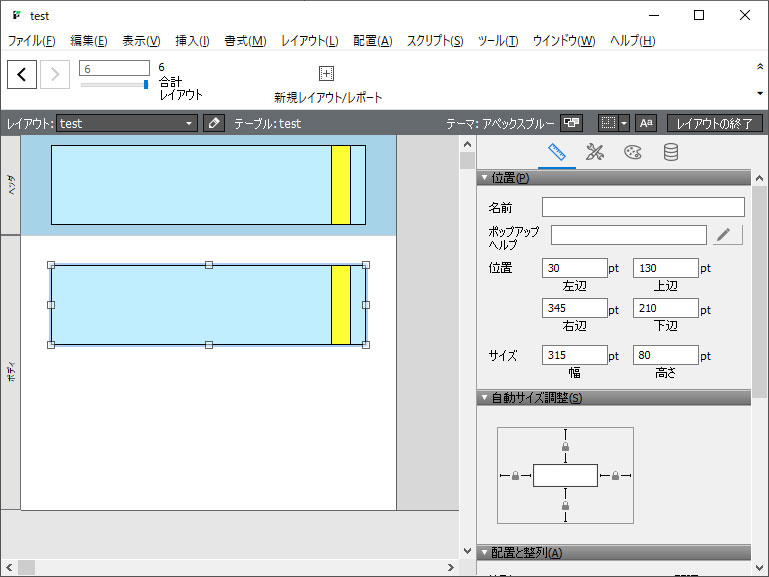Click the screen stencil display icon

coord(608,123)
